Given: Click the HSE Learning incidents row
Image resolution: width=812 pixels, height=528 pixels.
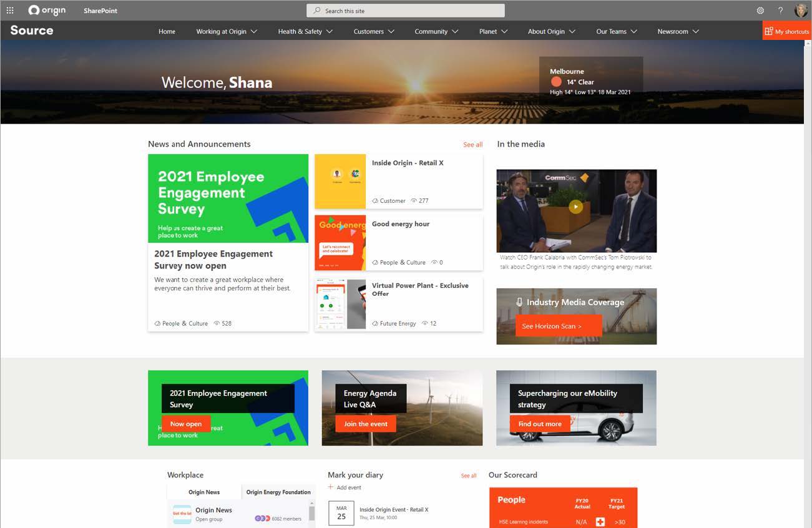Looking at the screenshot, I should [x=564, y=522].
